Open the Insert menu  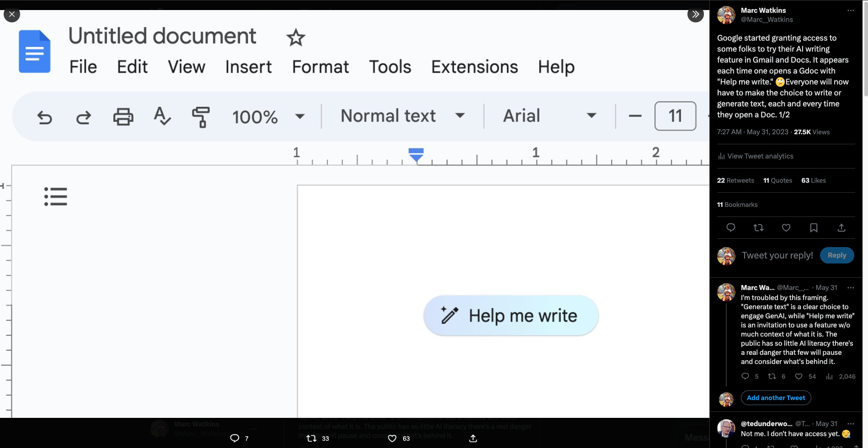pyautogui.click(x=248, y=67)
